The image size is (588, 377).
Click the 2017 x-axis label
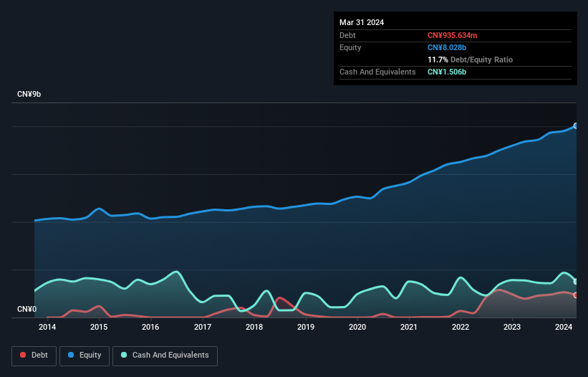click(203, 327)
